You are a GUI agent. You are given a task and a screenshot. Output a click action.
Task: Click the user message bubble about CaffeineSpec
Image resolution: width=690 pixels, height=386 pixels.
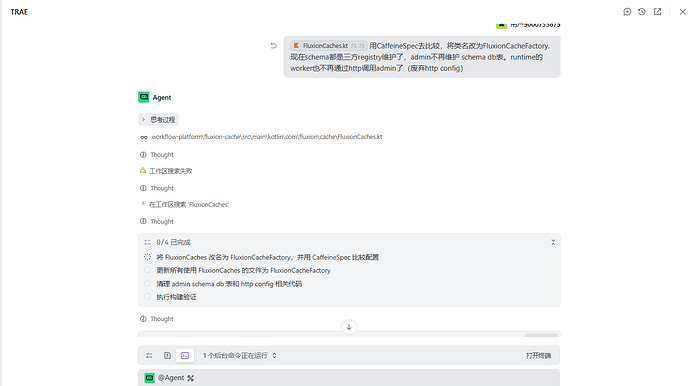pos(422,57)
